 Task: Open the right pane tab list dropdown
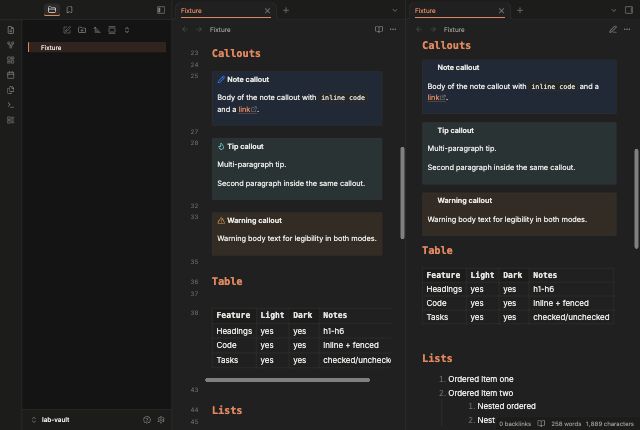click(x=613, y=11)
